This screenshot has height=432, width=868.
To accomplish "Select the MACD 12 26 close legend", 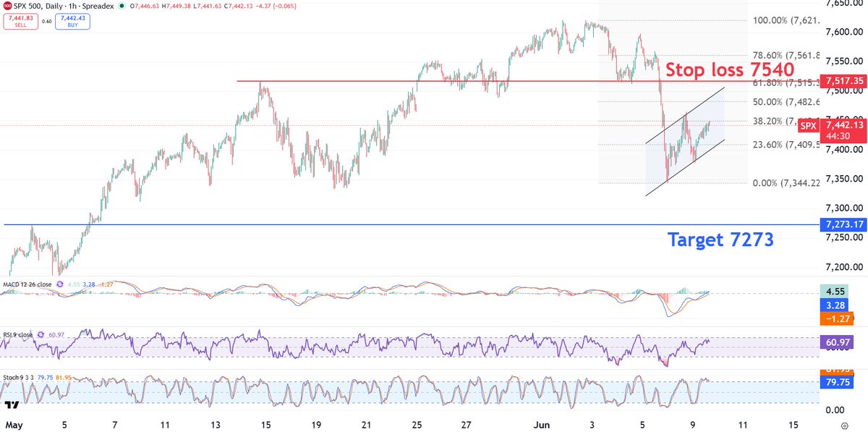I will tap(26, 284).
